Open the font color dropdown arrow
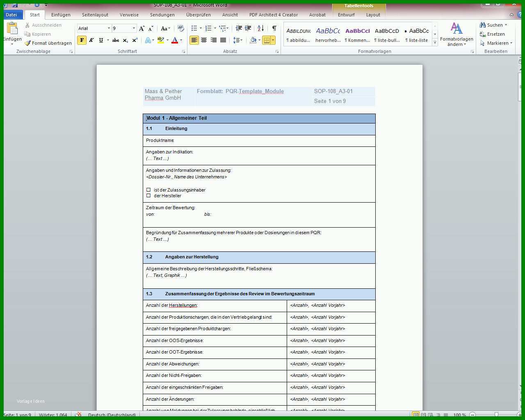Image resolution: width=525 pixels, height=420 pixels. 181,40
